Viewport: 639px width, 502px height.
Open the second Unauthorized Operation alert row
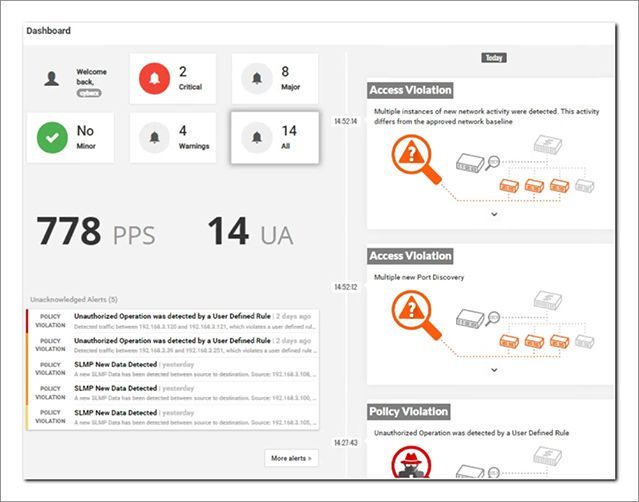pos(172,344)
